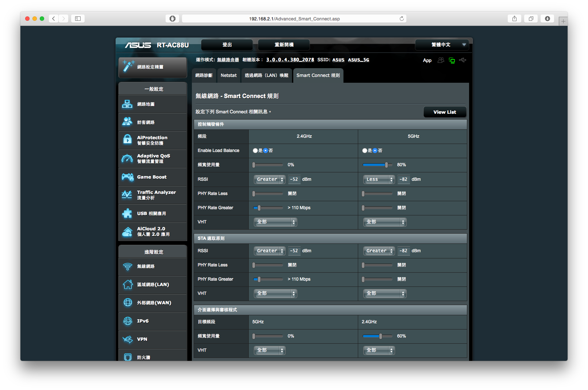Switch to the 網路診斷 tab
This screenshot has height=390, width=588.
coord(204,75)
